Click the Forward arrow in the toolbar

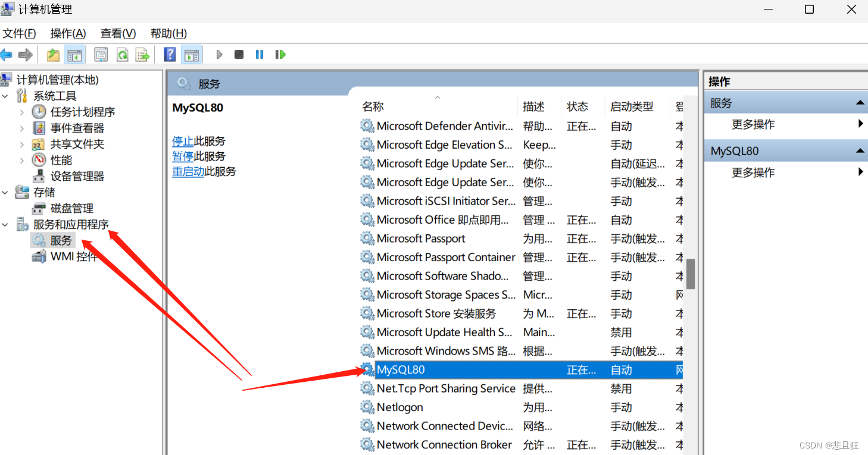(25, 55)
